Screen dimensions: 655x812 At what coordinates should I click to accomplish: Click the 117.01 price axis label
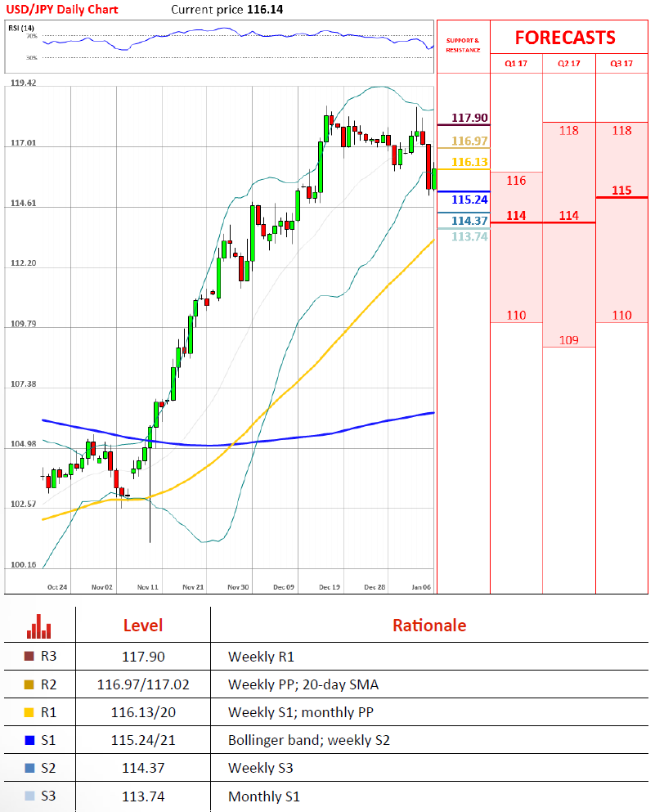[x=23, y=143]
